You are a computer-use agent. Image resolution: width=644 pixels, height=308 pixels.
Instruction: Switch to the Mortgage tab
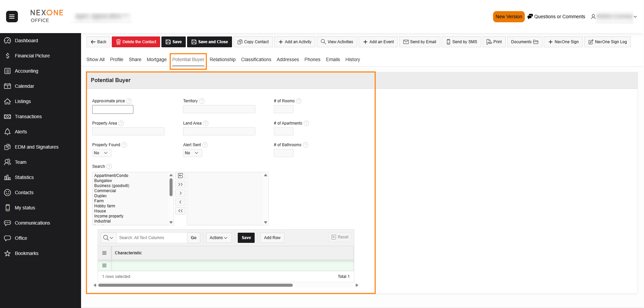click(x=156, y=59)
